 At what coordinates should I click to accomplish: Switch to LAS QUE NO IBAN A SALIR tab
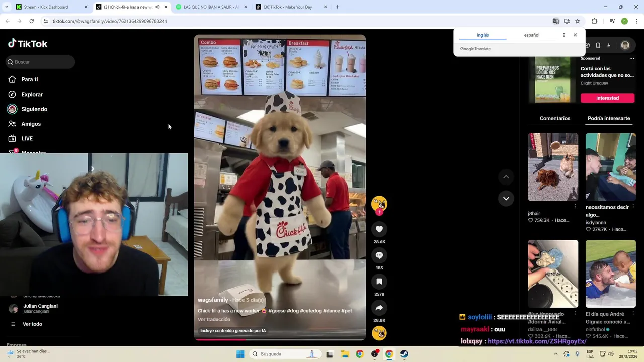(x=210, y=7)
